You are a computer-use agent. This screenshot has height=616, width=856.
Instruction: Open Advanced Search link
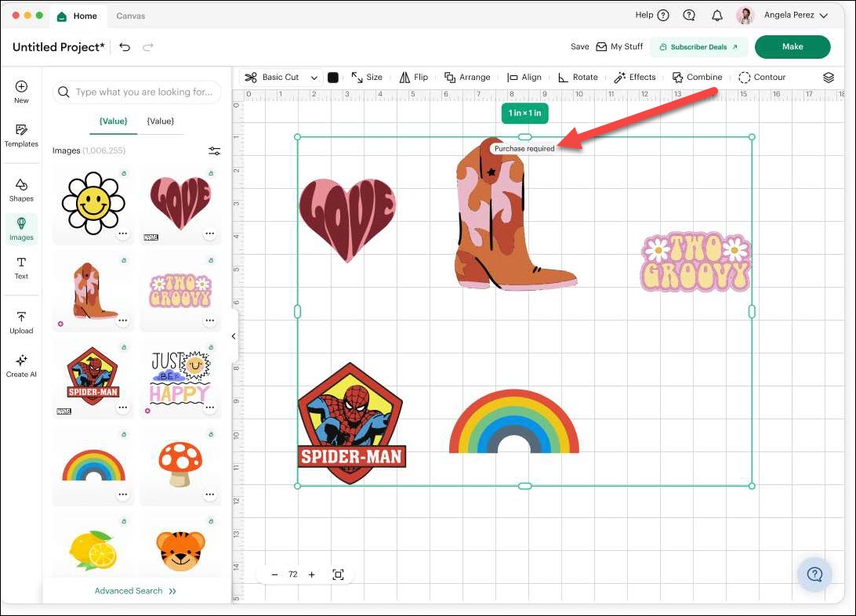pos(136,591)
